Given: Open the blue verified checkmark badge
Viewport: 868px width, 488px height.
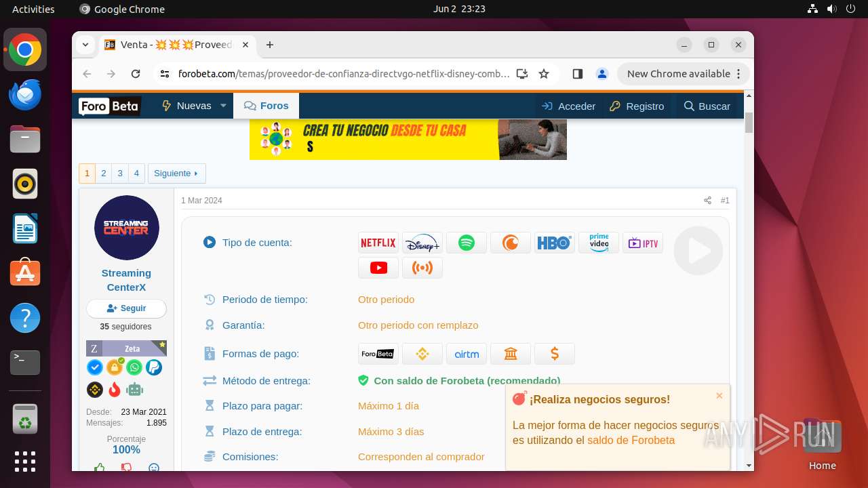Looking at the screenshot, I should point(95,367).
